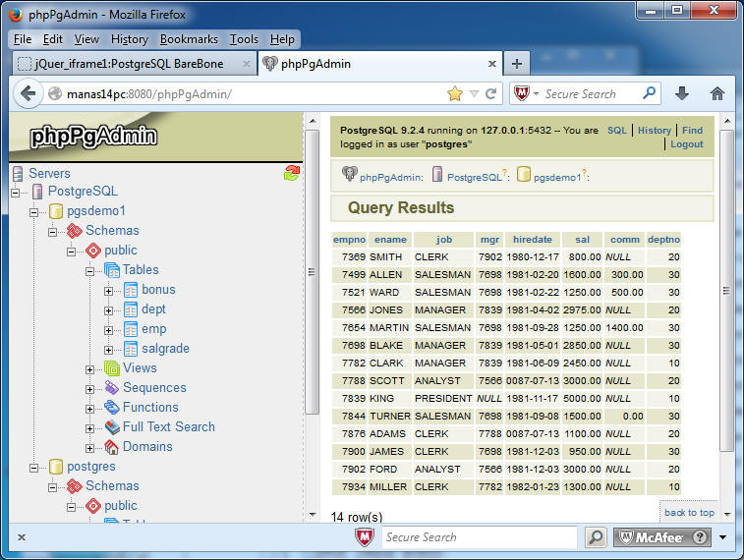Open the Tools menu
The height and width of the screenshot is (560, 744).
click(x=244, y=39)
